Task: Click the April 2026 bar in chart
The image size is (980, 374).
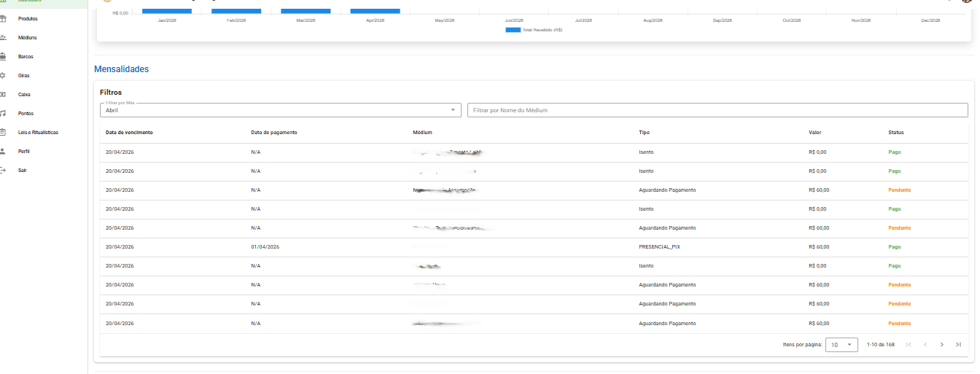Action: (375, 11)
